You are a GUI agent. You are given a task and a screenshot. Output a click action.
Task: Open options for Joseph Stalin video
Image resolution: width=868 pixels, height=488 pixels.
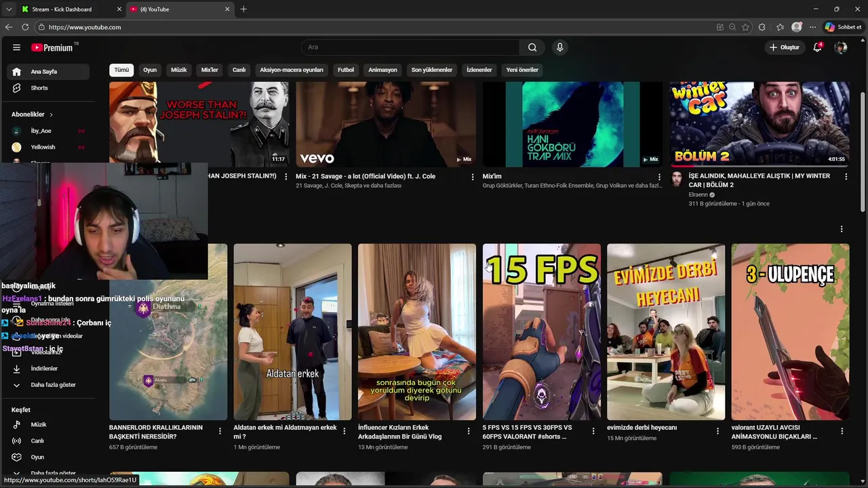click(x=285, y=176)
